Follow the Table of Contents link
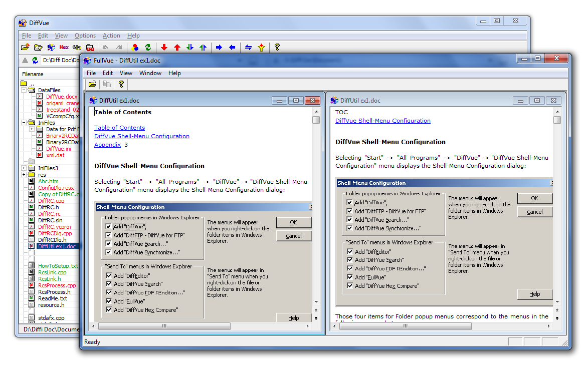This screenshot has width=588, height=366. (x=119, y=128)
